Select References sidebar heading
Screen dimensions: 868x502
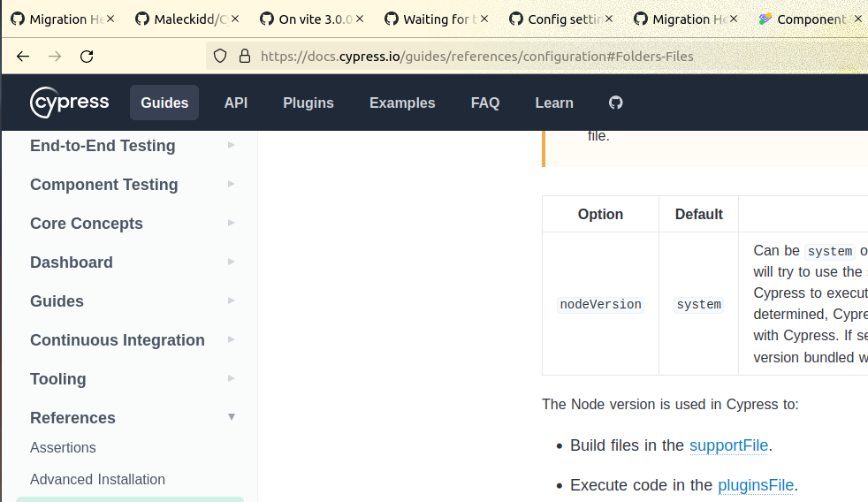tap(72, 417)
